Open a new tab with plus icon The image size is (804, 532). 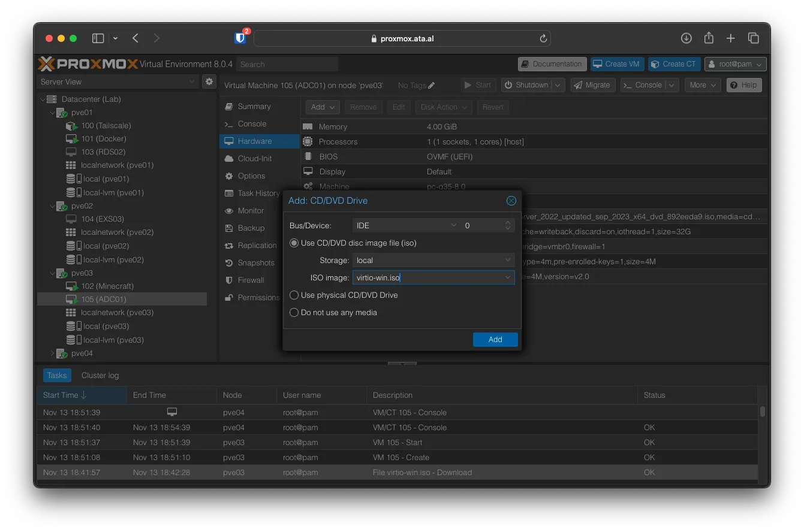(x=731, y=38)
